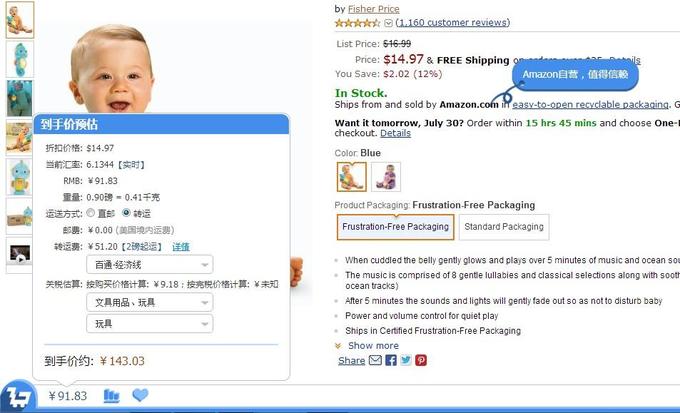The image size is (680, 413).
Task: Select Standard Packaging option
Action: click(x=504, y=226)
